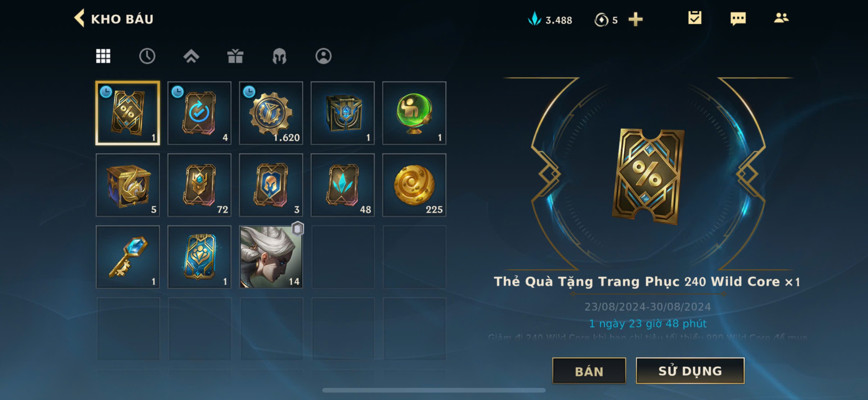Tap the SỬ DỤNG use button

[x=690, y=371]
